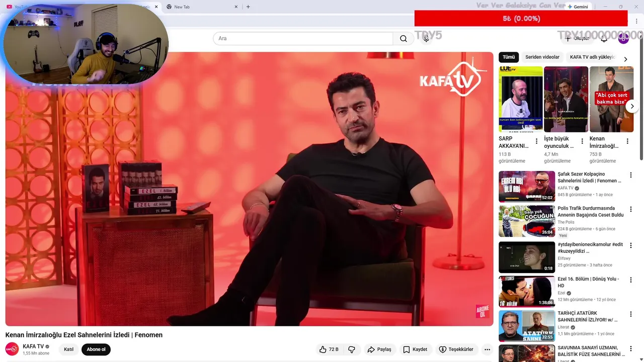Share the video via Paylaş
This screenshot has height=362, width=644.
pos(379,349)
